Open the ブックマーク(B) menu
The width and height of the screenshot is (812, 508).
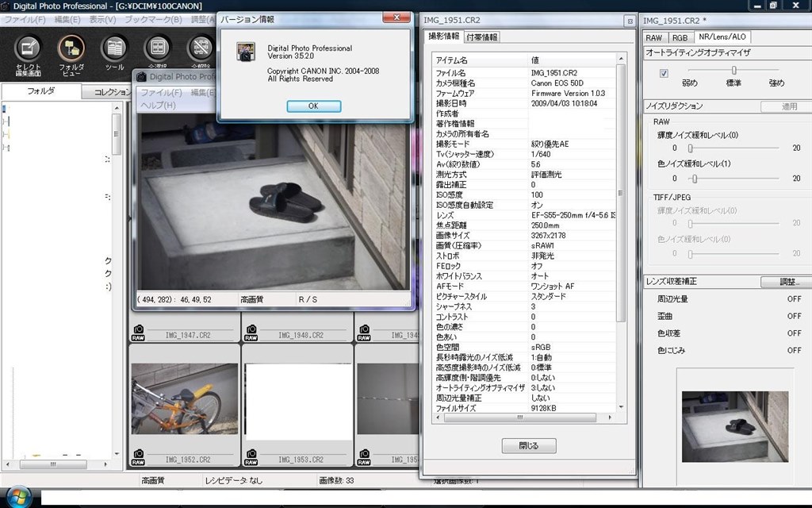point(153,20)
